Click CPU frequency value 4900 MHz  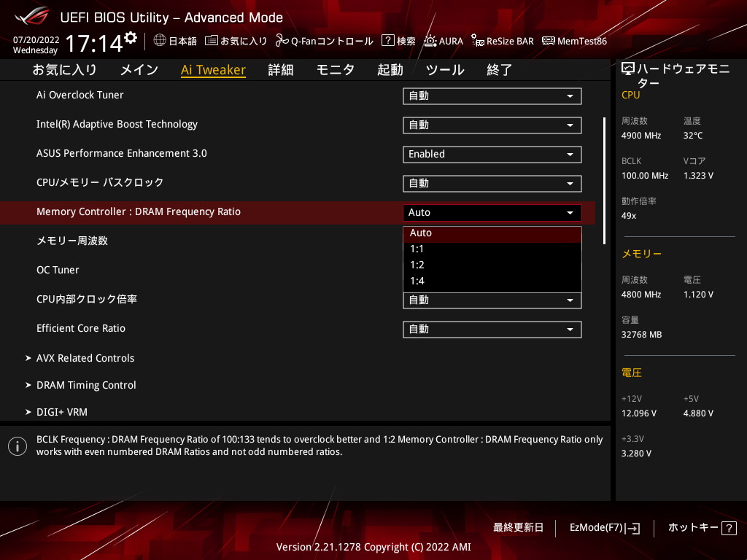(x=641, y=136)
